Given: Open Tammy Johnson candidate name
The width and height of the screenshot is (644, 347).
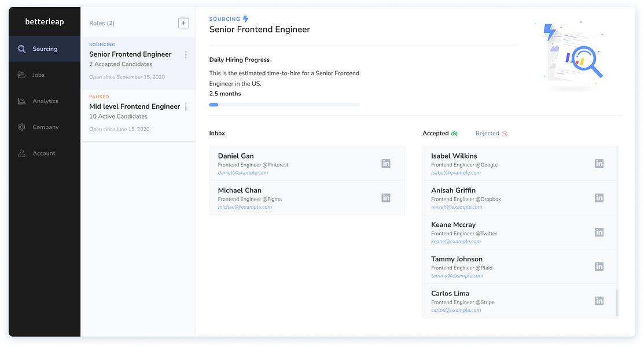Looking at the screenshot, I should click(457, 259).
